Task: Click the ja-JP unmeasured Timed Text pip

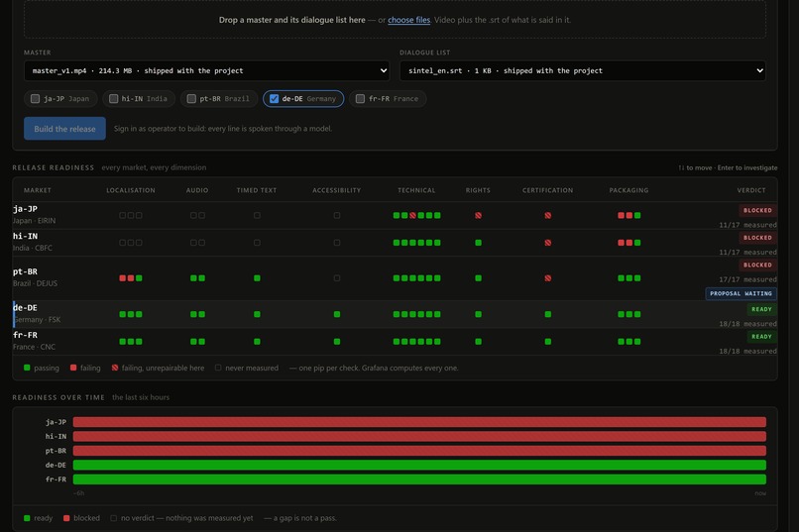Action: click(x=257, y=215)
